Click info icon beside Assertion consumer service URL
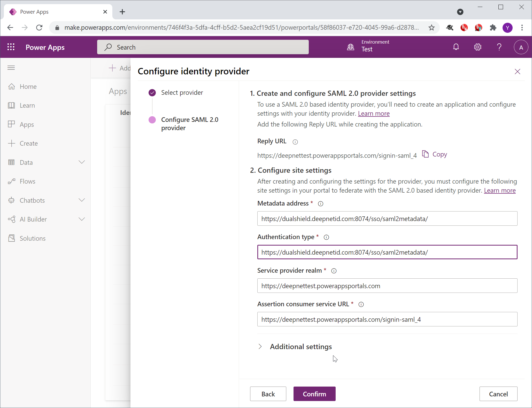 click(361, 304)
